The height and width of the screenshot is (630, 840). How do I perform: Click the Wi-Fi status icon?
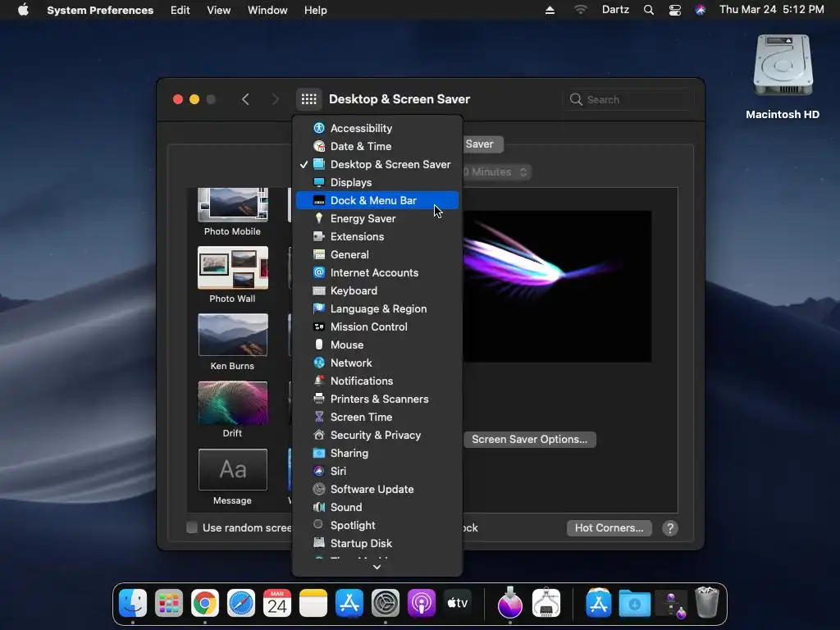pos(580,10)
